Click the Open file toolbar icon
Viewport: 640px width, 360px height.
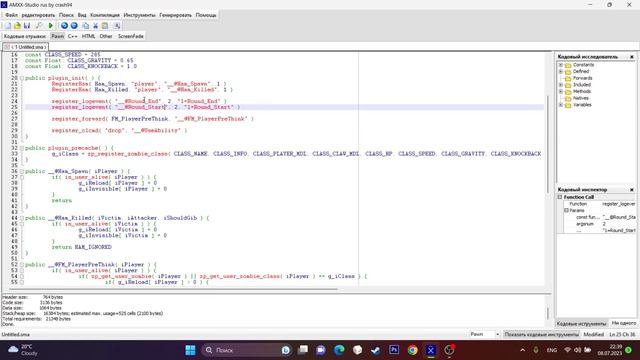[x=18, y=26]
